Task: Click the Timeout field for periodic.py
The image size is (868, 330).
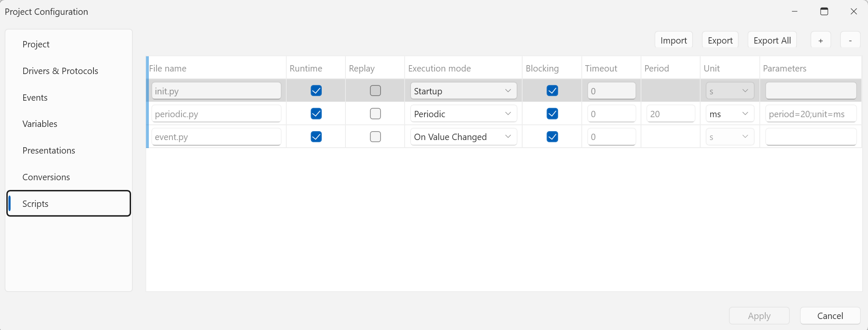Action: 611,114
